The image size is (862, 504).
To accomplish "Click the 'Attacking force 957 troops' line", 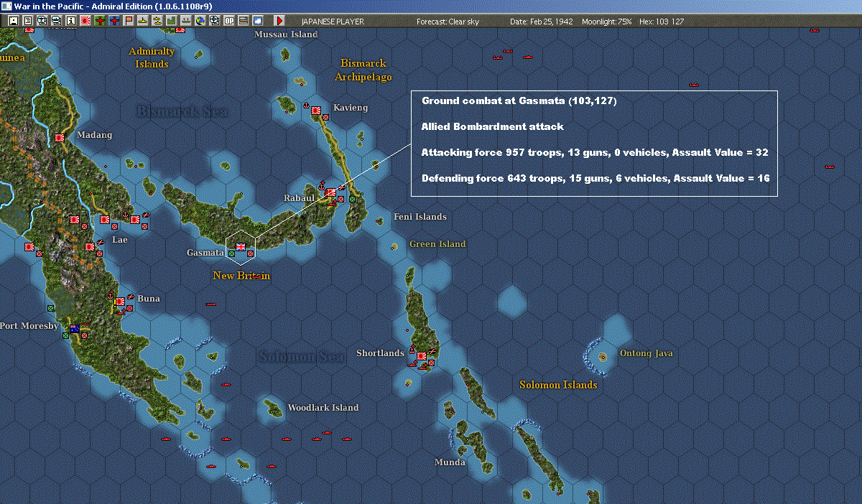I will tap(595, 152).
